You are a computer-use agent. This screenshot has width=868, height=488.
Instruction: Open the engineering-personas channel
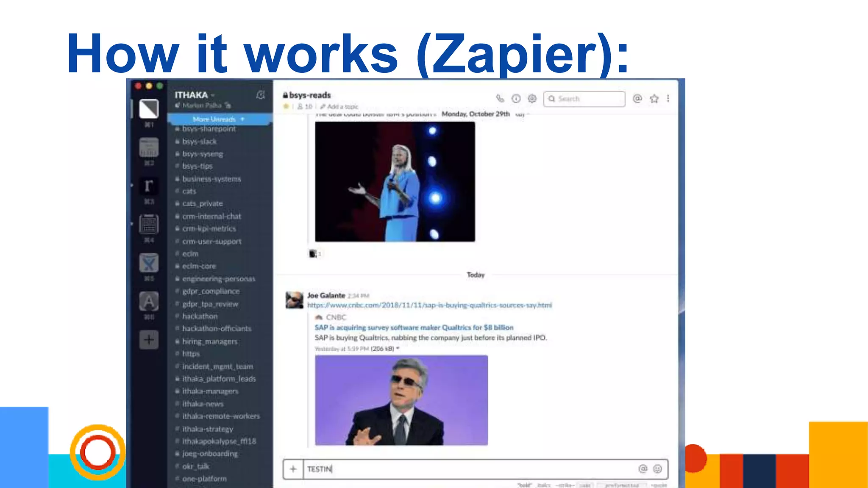click(x=219, y=279)
